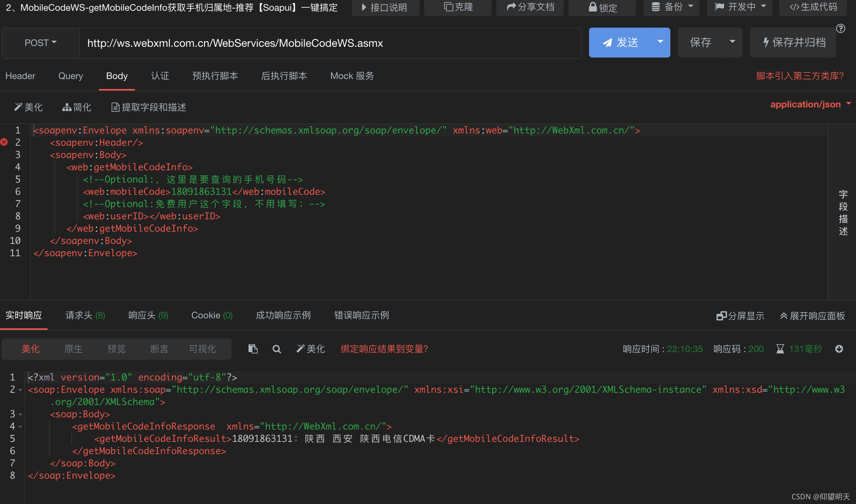The width and height of the screenshot is (856, 504).
Task: Expand the 保存 dropdown arrow
Action: coord(733,43)
